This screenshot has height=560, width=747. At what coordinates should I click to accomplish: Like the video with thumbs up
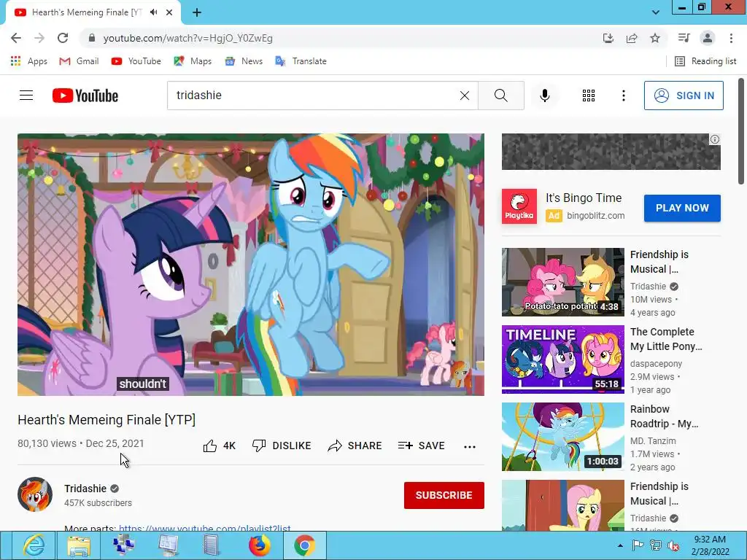click(219, 446)
